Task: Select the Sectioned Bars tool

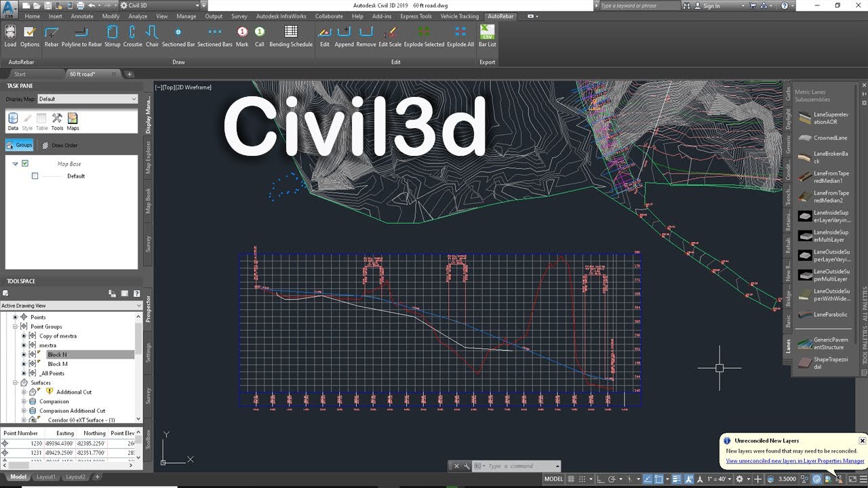Action: point(215,37)
